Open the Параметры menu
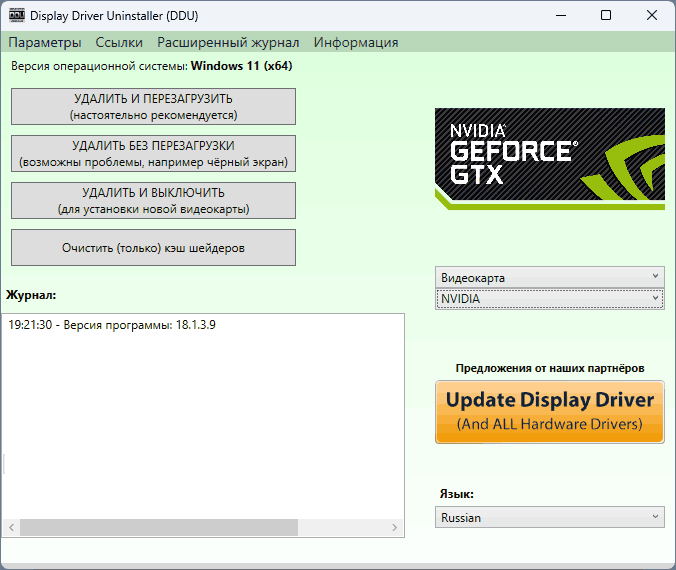The width and height of the screenshot is (676, 570). click(x=45, y=42)
